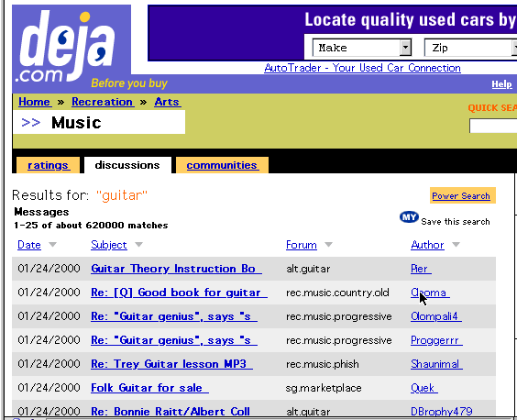Open the Make dropdown in car ad
The image size is (517, 420).
362,48
